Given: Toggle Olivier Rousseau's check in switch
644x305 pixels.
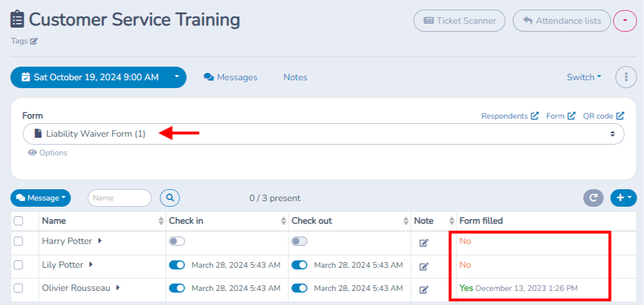Looking at the screenshot, I should click(177, 288).
